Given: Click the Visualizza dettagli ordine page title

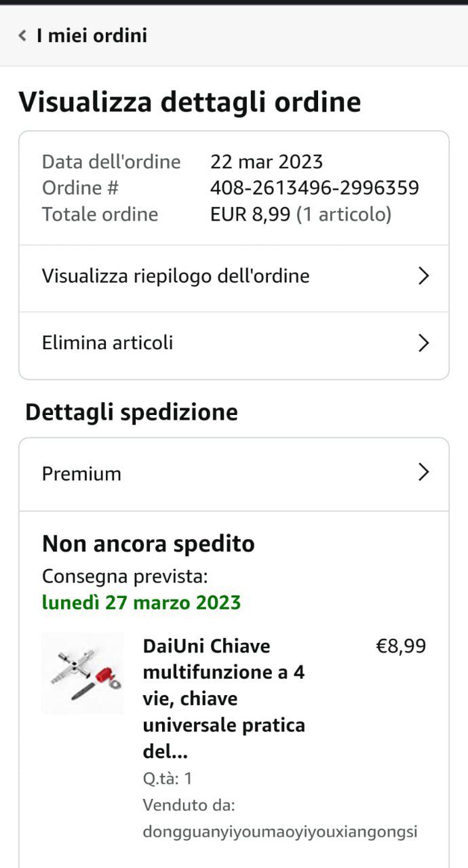Looking at the screenshot, I should point(190,102).
